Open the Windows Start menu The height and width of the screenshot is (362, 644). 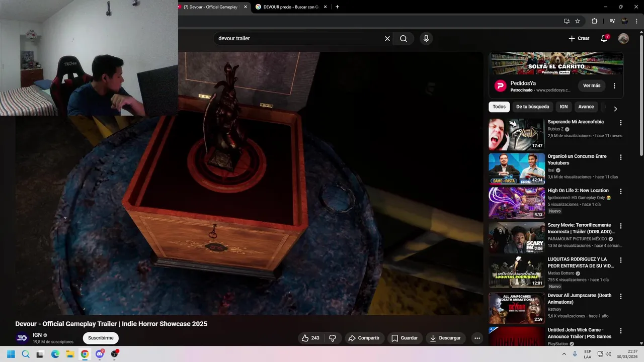pyautogui.click(x=11, y=354)
